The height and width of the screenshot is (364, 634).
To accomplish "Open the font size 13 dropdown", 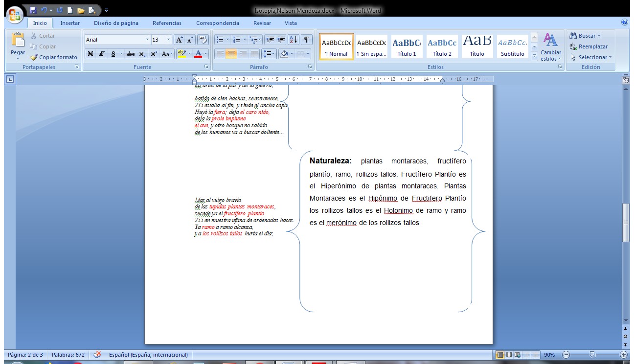I will coord(169,40).
